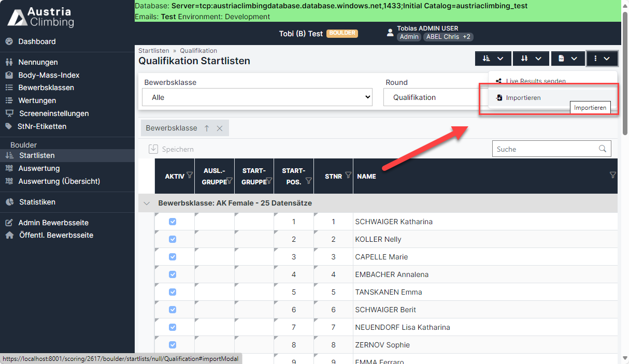Open Auswertung (Übersicht) in the sidebar
Screen dimensions: 629x364
click(x=59, y=181)
